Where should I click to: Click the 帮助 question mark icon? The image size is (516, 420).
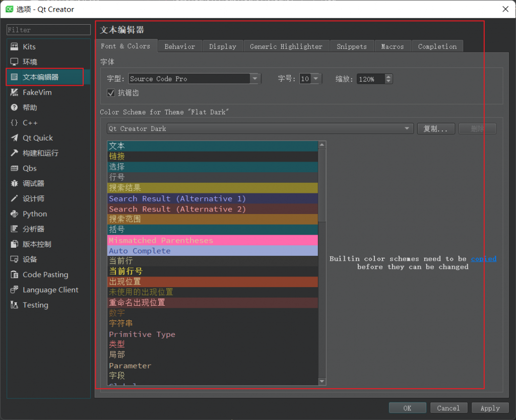[x=14, y=108]
